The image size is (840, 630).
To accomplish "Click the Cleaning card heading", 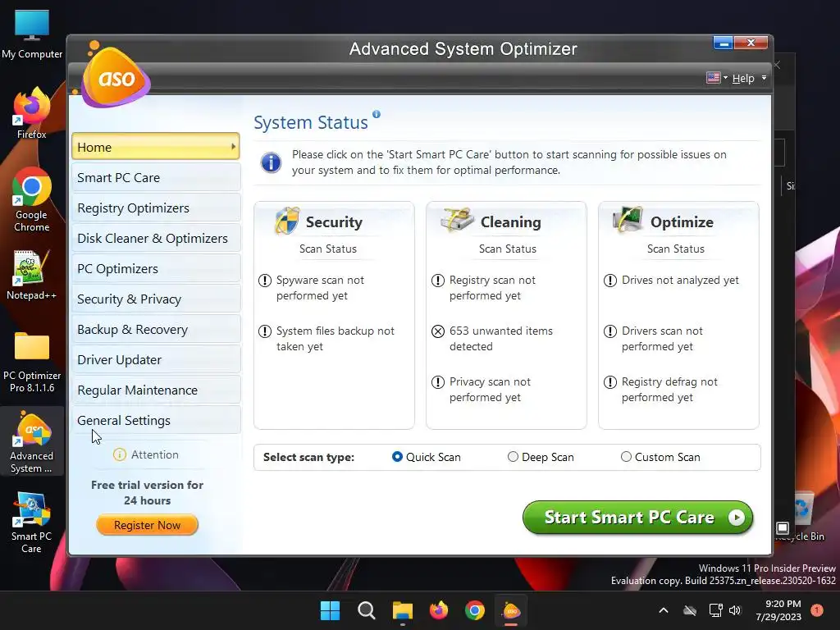I will [x=510, y=222].
